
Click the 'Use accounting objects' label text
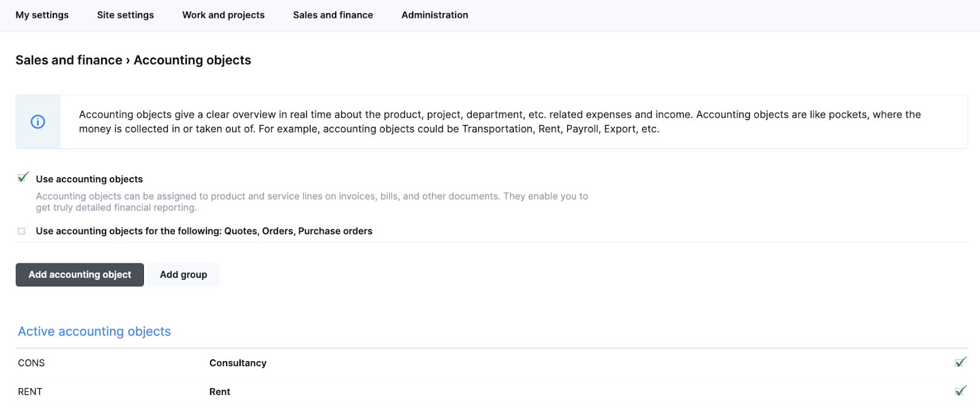[x=89, y=179]
